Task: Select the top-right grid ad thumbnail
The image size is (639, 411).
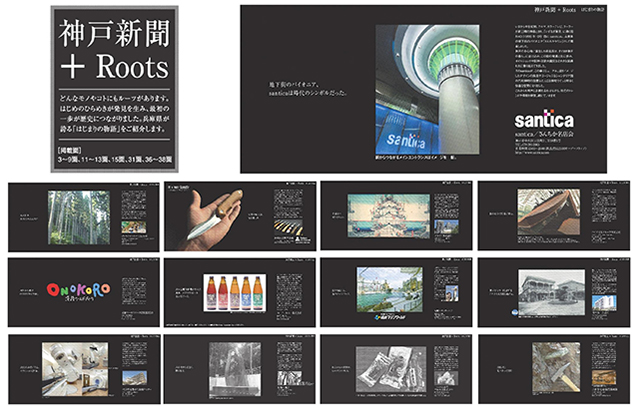Action: (554, 214)
